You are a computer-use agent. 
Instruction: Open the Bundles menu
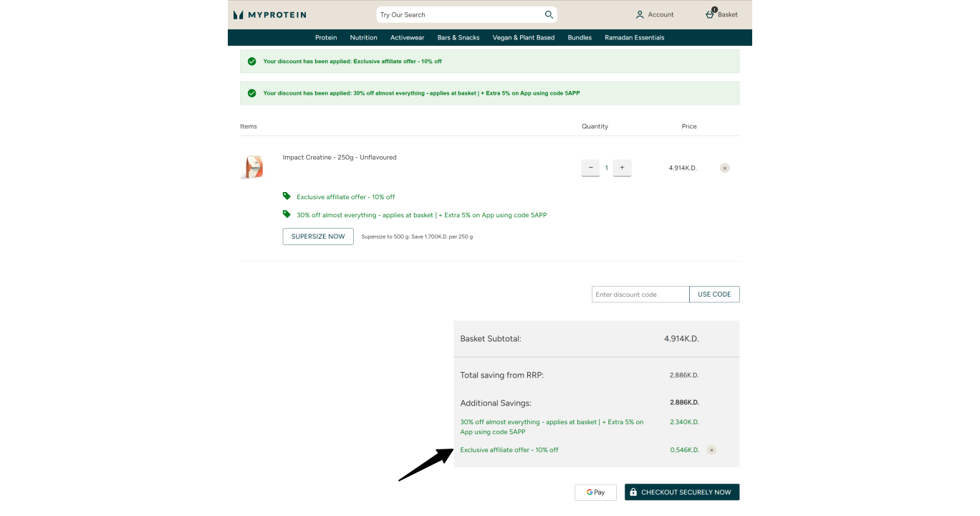(580, 37)
